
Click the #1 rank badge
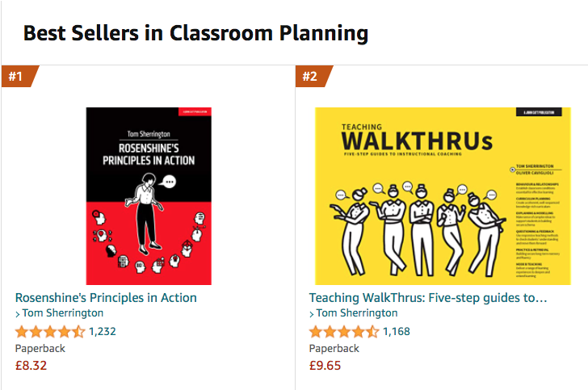pyautogui.click(x=17, y=77)
